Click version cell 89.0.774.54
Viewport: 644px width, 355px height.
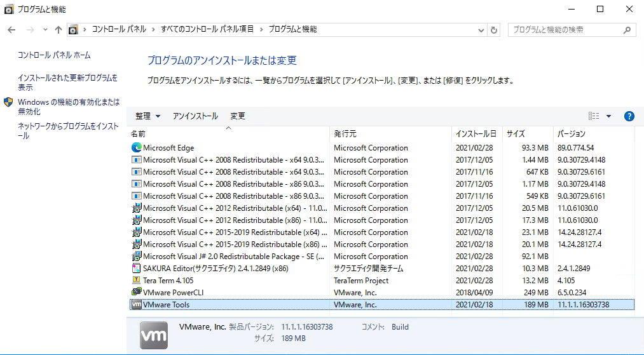point(575,148)
